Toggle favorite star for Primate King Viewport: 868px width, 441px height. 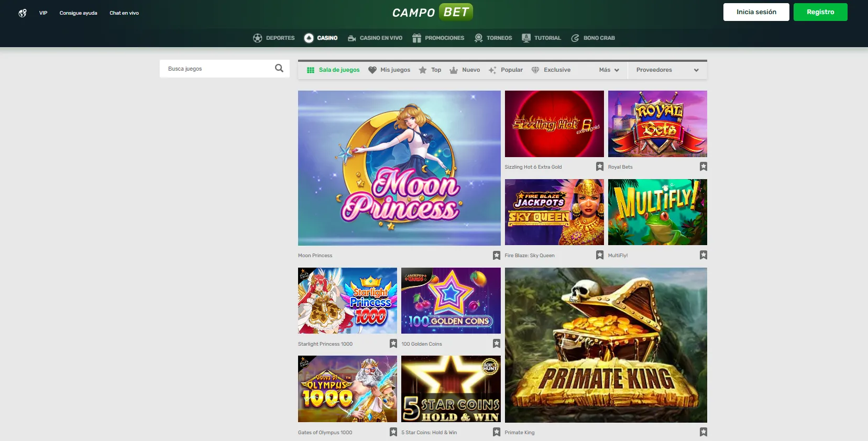point(704,432)
